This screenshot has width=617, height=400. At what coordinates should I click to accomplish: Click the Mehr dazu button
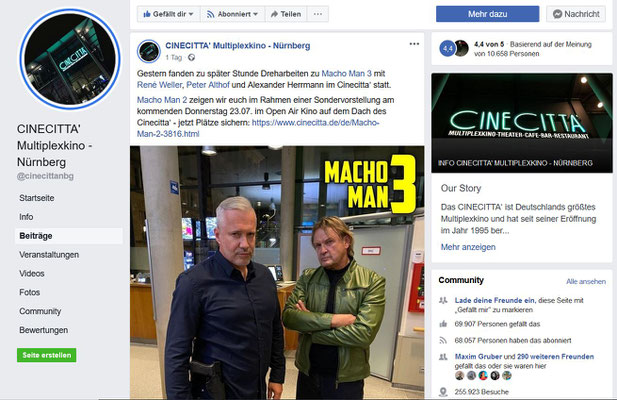click(488, 14)
